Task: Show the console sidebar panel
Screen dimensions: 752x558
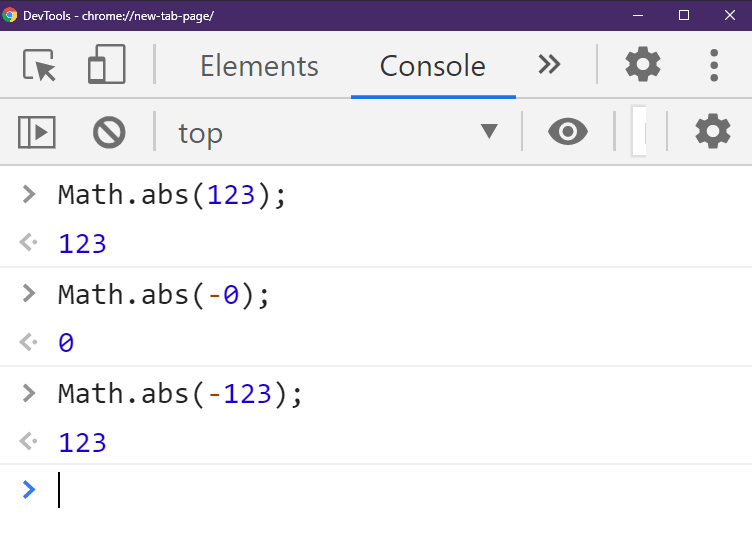Action: coord(37,132)
